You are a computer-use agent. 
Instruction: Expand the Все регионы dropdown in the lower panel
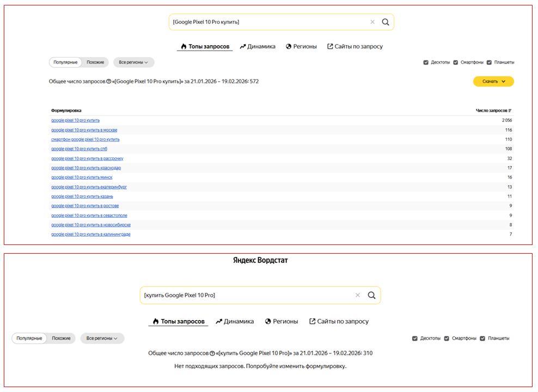102,339
